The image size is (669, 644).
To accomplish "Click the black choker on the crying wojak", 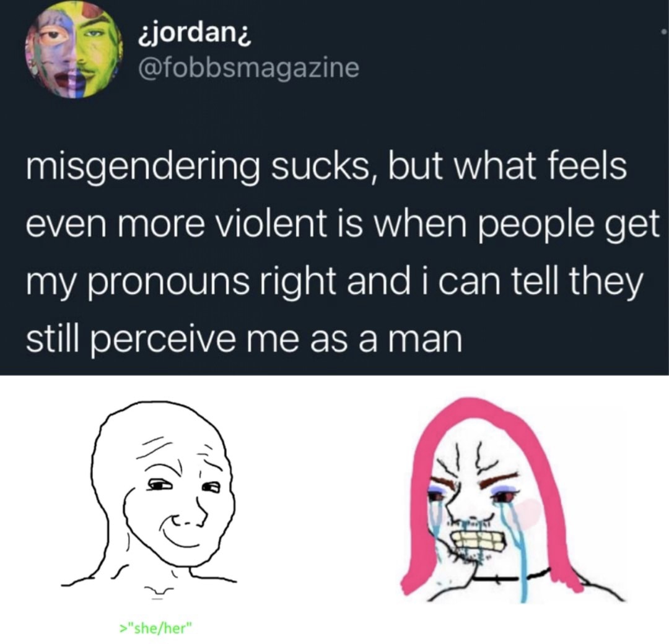I will pyautogui.click(x=510, y=578).
